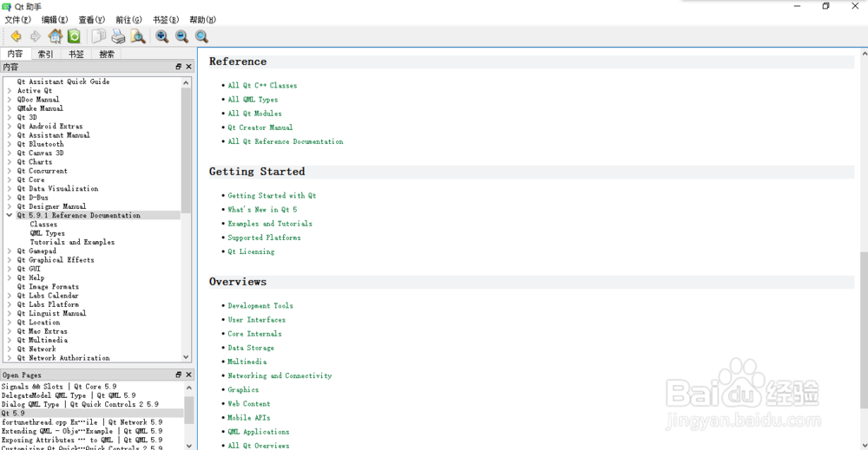
Task: Select Signals && Slots open page
Action: [59, 387]
